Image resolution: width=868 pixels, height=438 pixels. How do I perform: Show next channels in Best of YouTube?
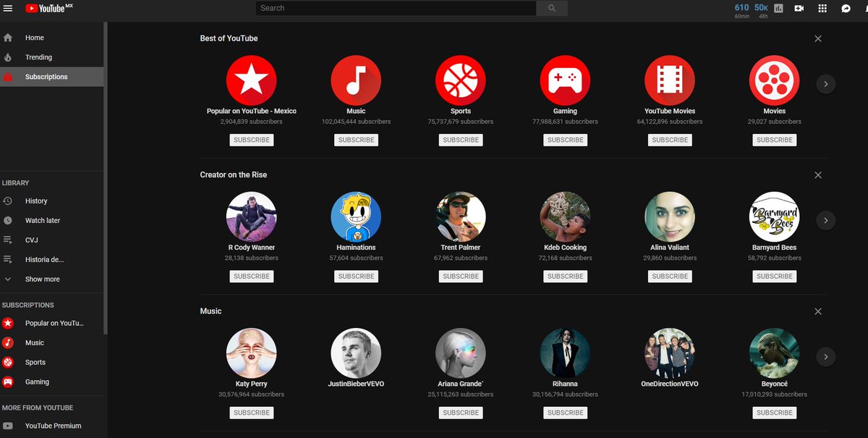point(826,84)
